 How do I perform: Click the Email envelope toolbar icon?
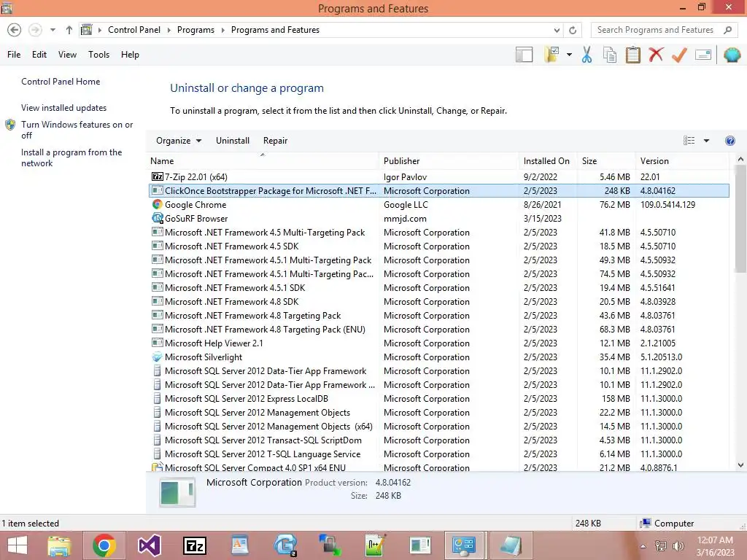coord(703,55)
